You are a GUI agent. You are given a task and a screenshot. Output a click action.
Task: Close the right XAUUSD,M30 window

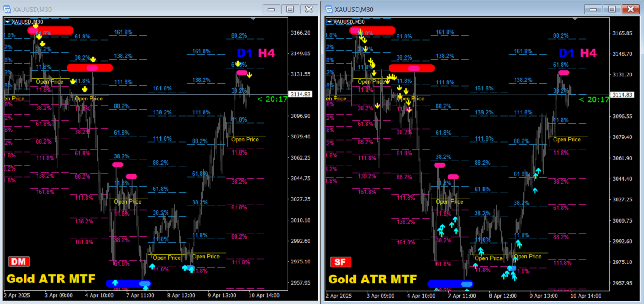631,9
